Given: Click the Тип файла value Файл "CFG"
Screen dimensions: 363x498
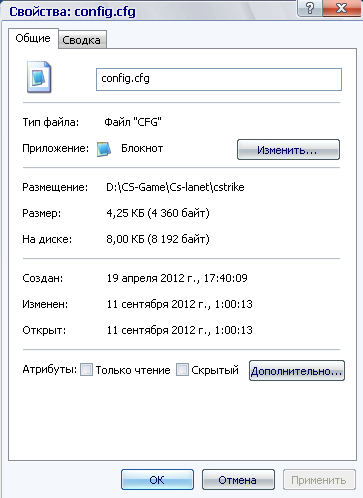Looking at the screenshot, I should (133, 122).
